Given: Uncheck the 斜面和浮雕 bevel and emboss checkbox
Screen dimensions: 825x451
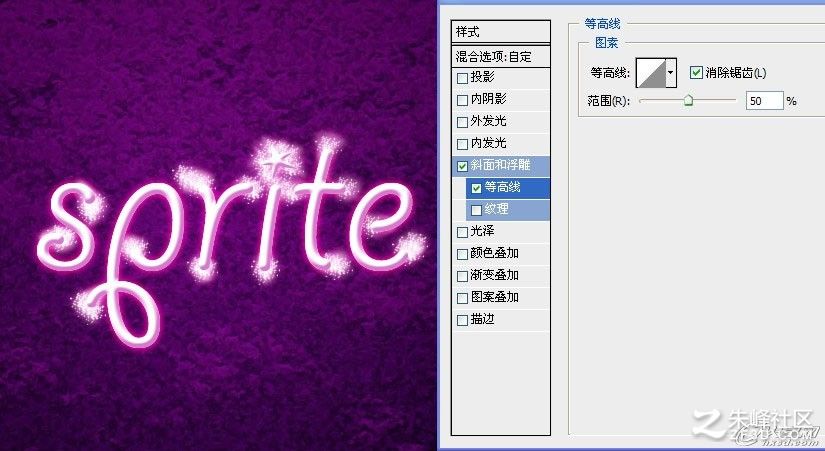Looking at the screenshot, I should 462,166.
